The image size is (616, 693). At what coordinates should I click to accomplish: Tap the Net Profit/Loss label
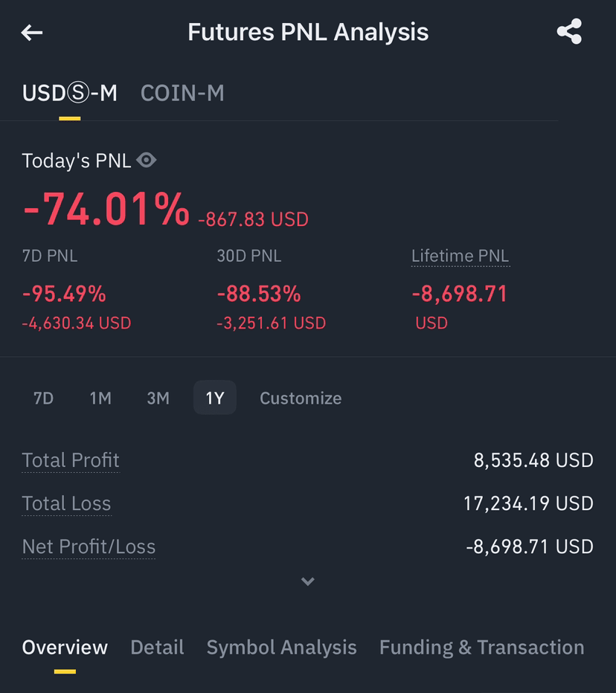pos(89,547)
